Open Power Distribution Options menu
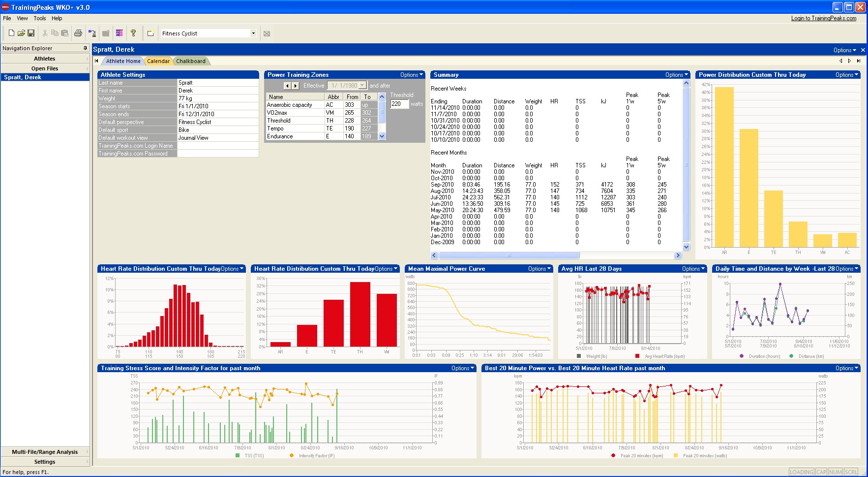Viewport: 868px width, 477px height. [847, 75]
